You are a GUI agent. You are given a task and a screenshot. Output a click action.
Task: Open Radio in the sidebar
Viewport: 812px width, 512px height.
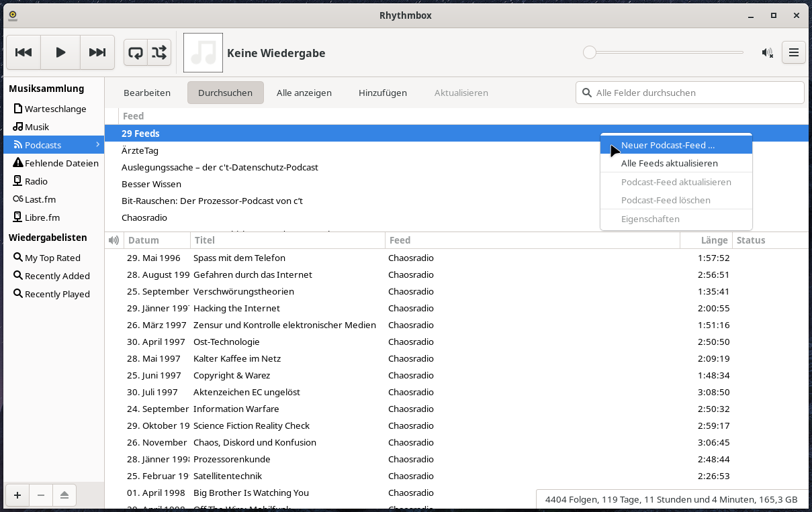[x=36, y=181]
